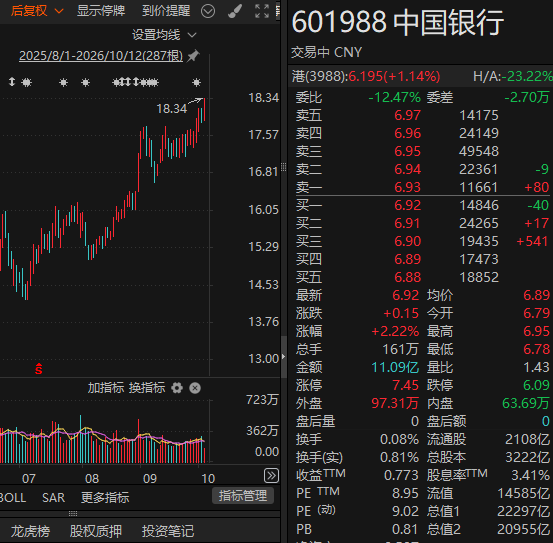The image size is (553, 543).
Task: Click the red S marker on chart
Action: pos(38,369)
